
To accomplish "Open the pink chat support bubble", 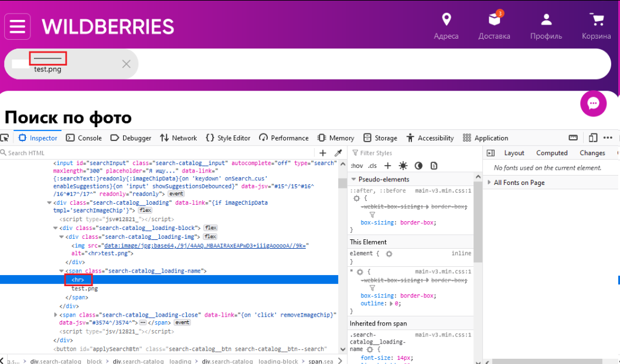I will pos(593,104).
